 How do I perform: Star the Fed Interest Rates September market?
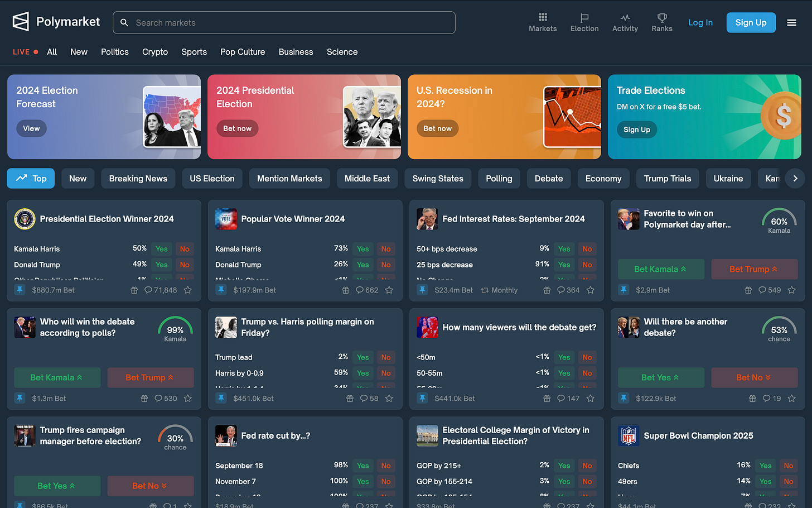tap(591, 290)
